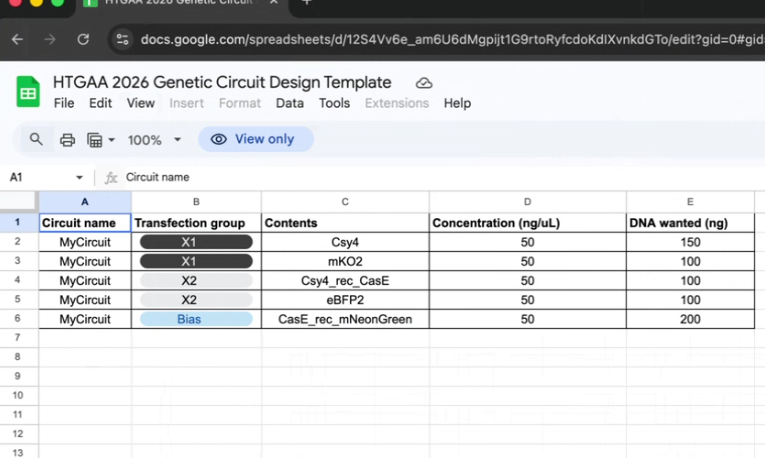This screenshot has height=458, width=765.
Task: Open the Tools menu
Action: coord(334,103)
